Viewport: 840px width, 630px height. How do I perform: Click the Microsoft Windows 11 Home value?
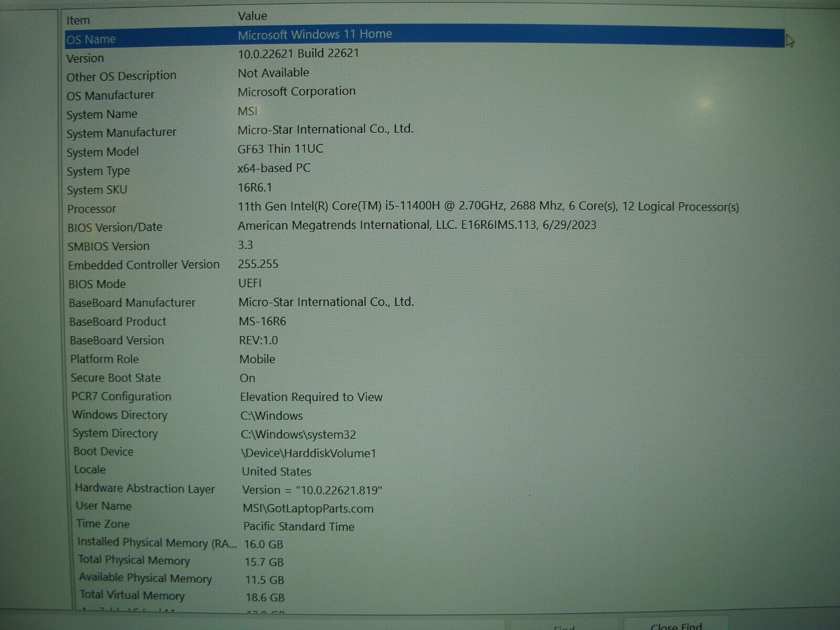pos(315,35)
